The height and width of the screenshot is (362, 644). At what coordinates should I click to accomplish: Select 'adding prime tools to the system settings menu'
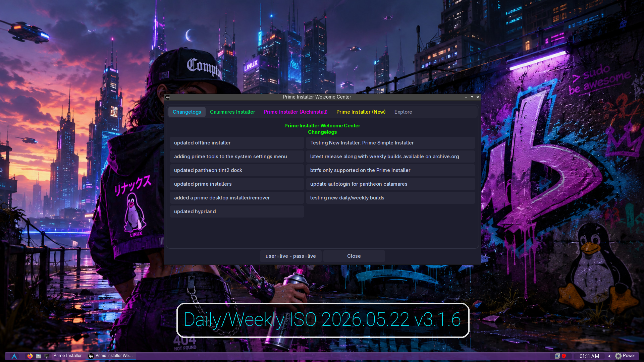(237, 157)
